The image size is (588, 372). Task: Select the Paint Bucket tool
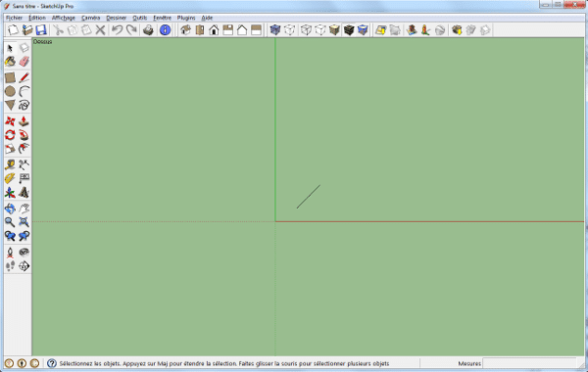pos(10,62)
